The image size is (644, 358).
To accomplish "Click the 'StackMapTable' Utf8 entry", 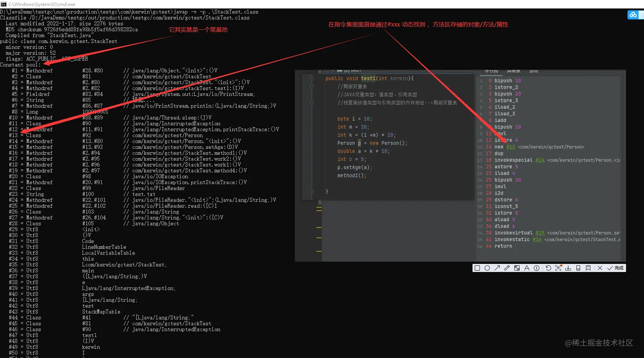I will [101, 312].
